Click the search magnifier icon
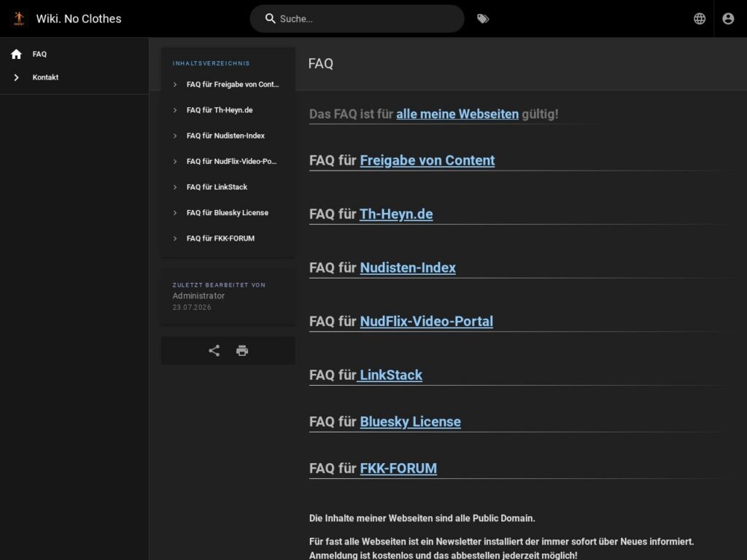The height and width of the screenshot is (560, 747). pyautogui.click(x=270, y=18)
